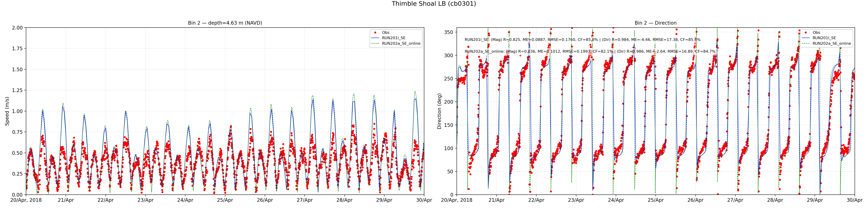Image resolution: width=868 pixels, height=208 pixels.
Task: Click the RUN202a_SE_online statistics annotation line
Action: click(590, 51)
